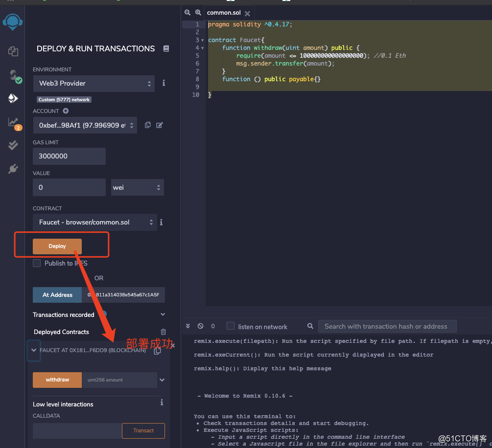
Task: Copy the deployed Faucet contract address
Action: click(x=157, y=351)
